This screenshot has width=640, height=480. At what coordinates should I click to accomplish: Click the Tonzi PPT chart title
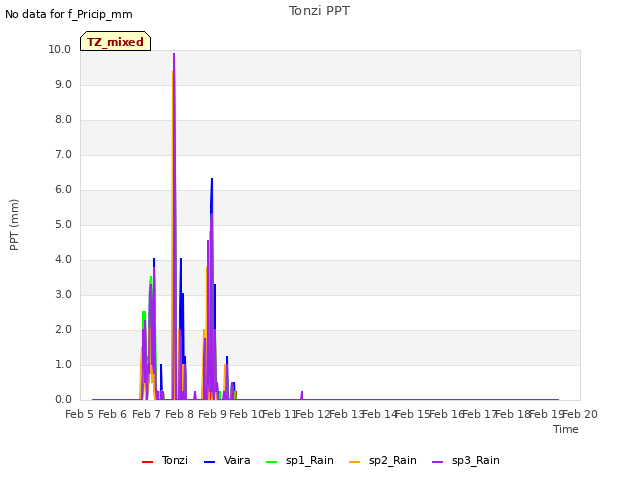click(319, 11)
